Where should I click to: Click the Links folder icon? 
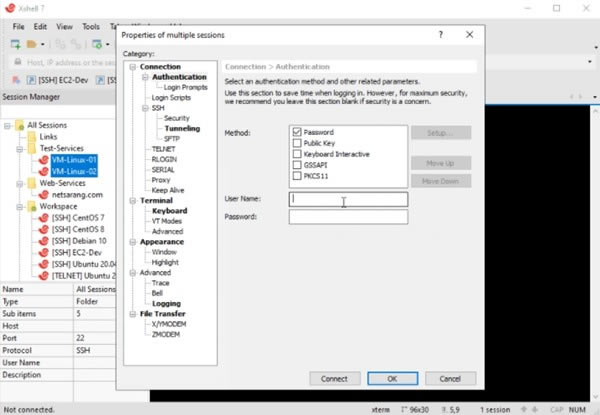click(x=31, y=136)
